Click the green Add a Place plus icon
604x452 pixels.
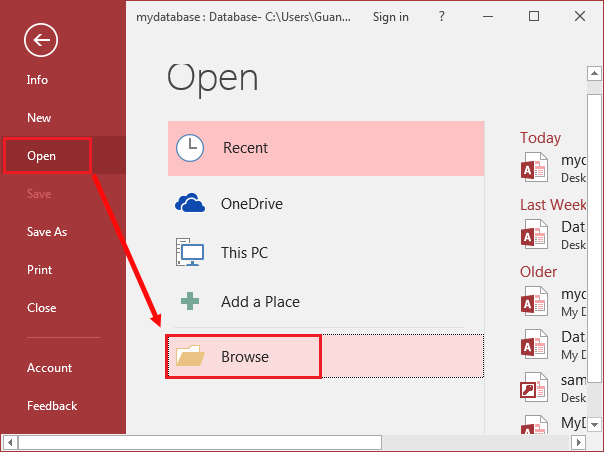190,301
